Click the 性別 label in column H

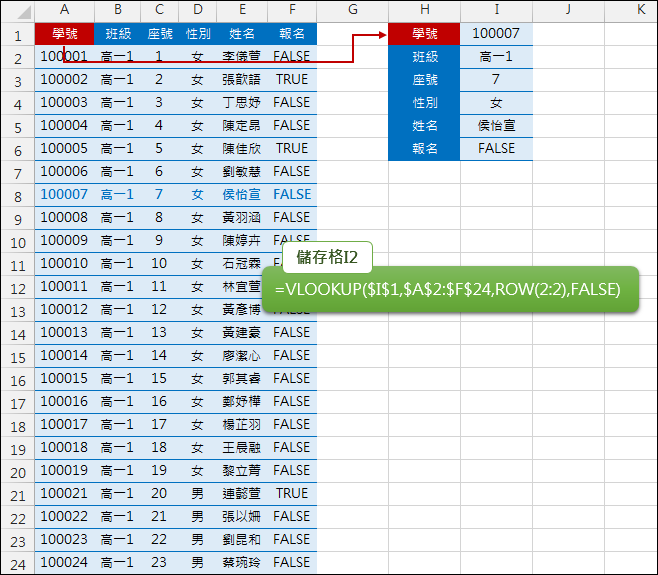click(424, 102)
